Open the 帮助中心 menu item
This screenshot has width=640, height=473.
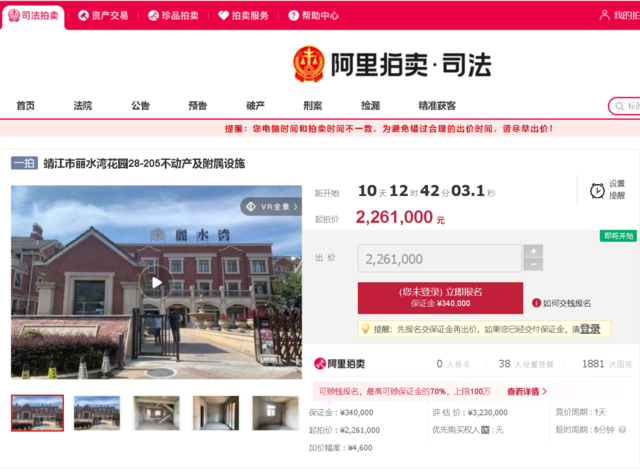313,16
